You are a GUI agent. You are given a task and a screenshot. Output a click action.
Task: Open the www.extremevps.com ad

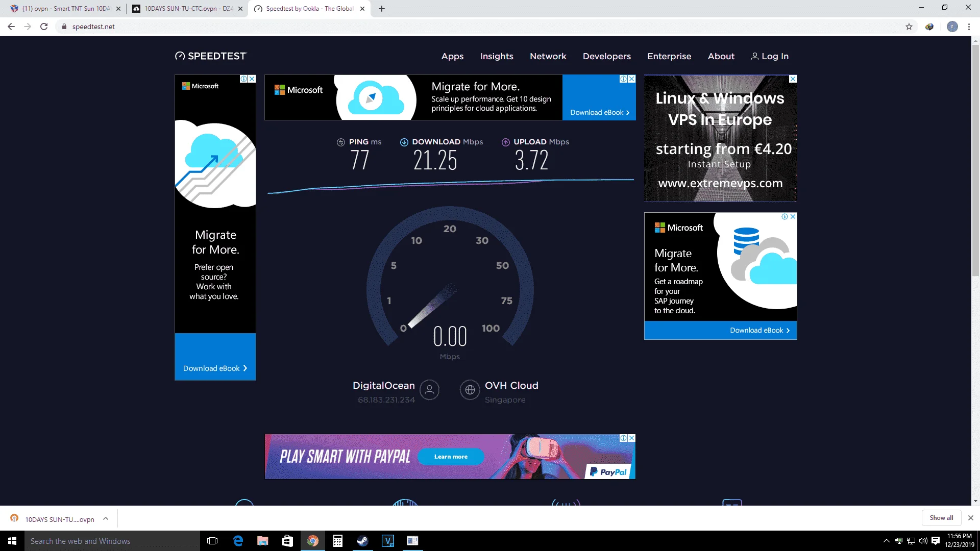[x=720, y=183]
